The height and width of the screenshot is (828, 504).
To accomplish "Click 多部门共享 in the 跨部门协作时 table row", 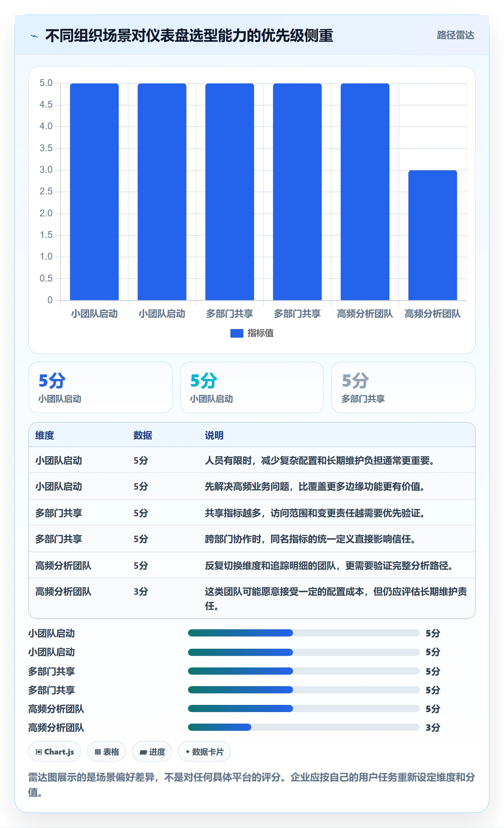I will click(x=59, y=539).
